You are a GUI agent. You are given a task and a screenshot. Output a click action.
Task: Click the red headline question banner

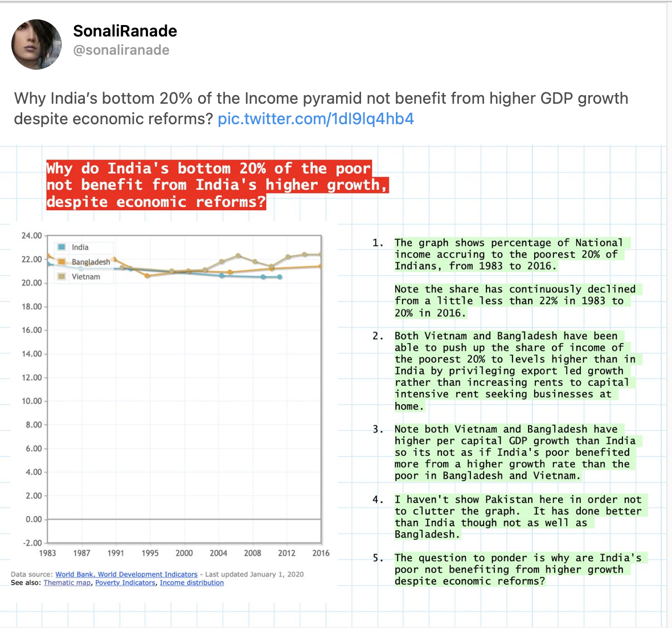[216, 185]
